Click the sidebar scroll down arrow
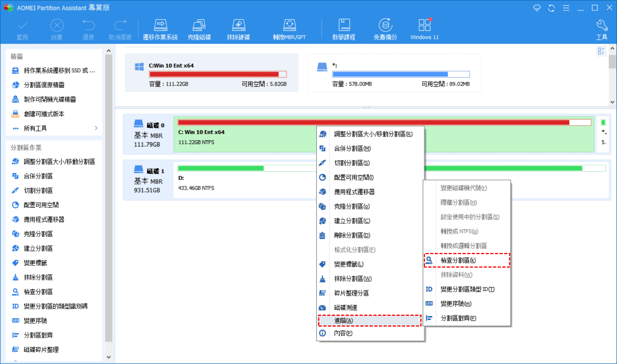 tap(108, 357)
